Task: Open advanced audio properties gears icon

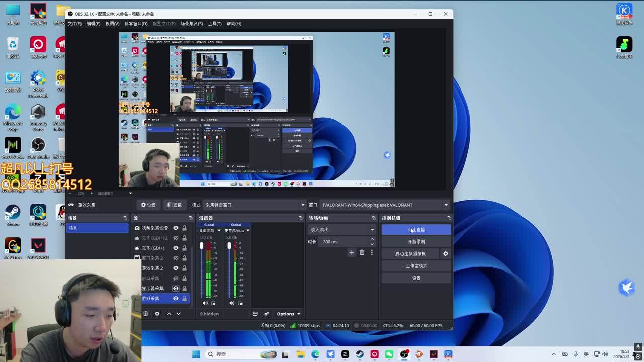Action: point(266,314)
